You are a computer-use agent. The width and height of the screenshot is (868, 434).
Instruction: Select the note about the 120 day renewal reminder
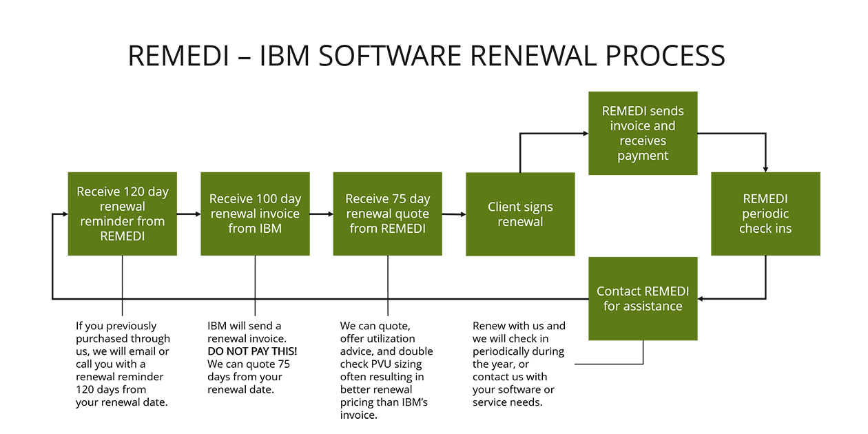[x=123, y=364]
